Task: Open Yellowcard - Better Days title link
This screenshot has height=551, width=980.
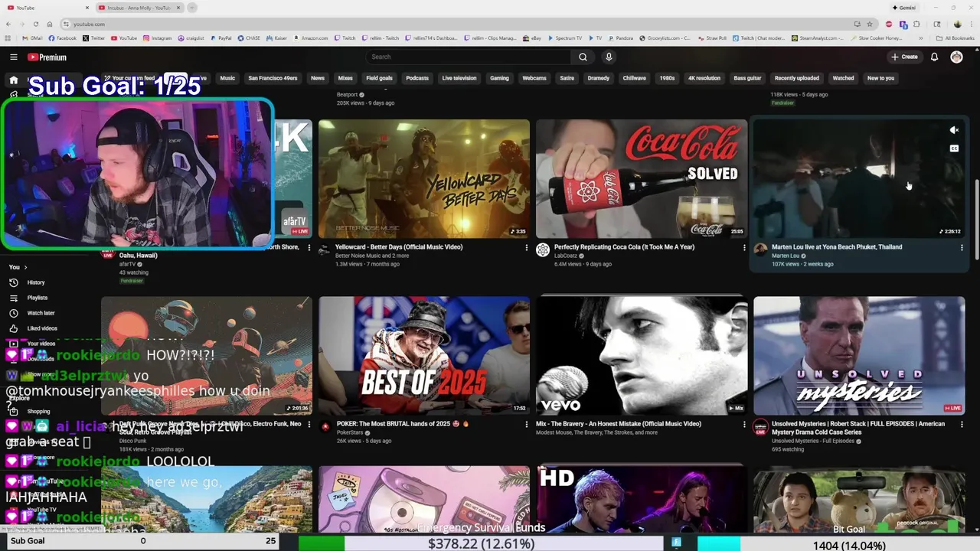Action: coord(399,247)
